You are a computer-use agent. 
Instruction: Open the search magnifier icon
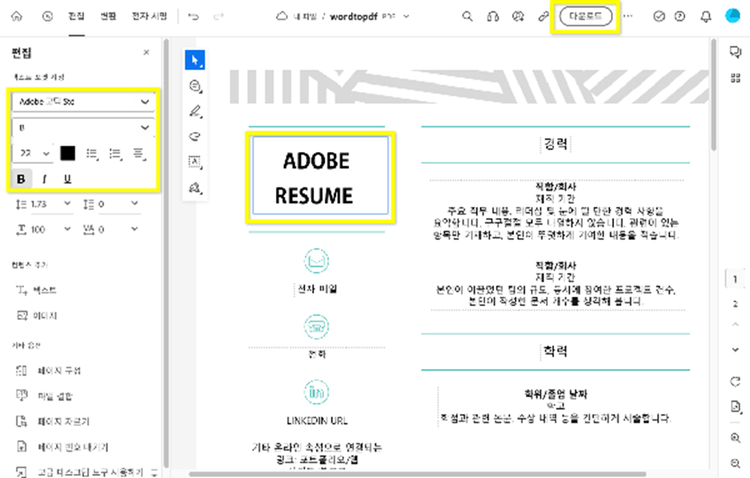[467, 16]
